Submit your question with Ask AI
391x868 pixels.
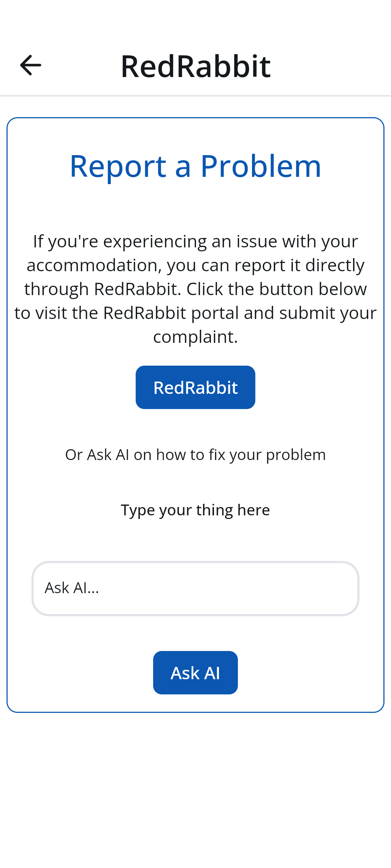pos(195,673)
